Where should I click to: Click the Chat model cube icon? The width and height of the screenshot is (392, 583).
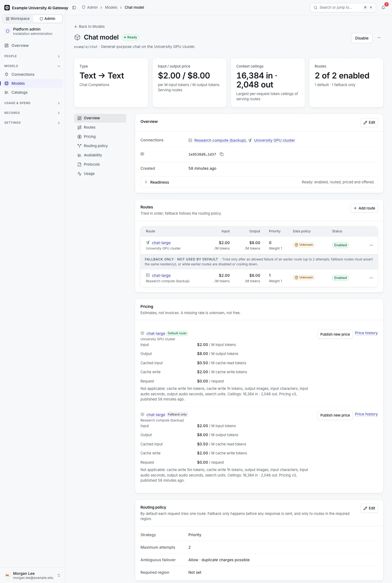[x=77, y=37]
